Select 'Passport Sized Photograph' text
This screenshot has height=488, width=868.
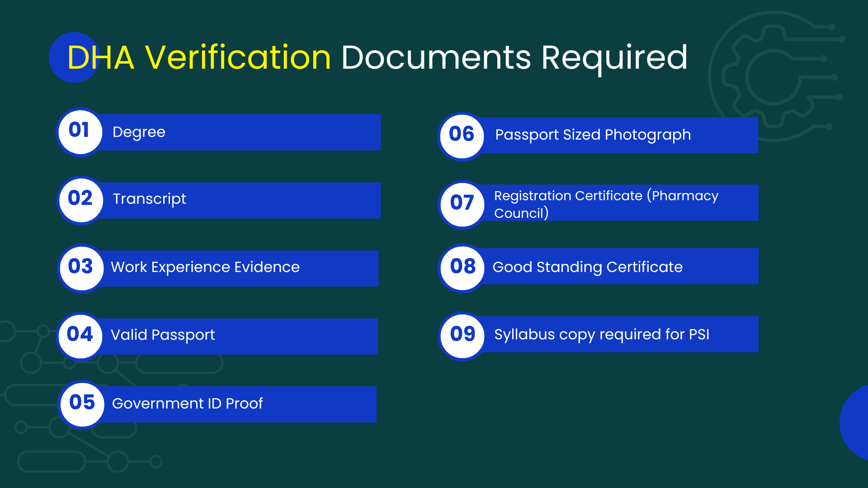[593, 135]
